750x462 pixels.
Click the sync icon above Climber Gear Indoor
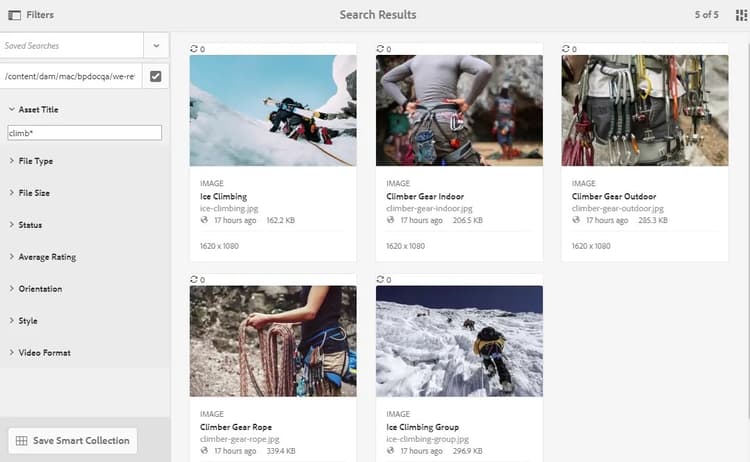point(380,49)
